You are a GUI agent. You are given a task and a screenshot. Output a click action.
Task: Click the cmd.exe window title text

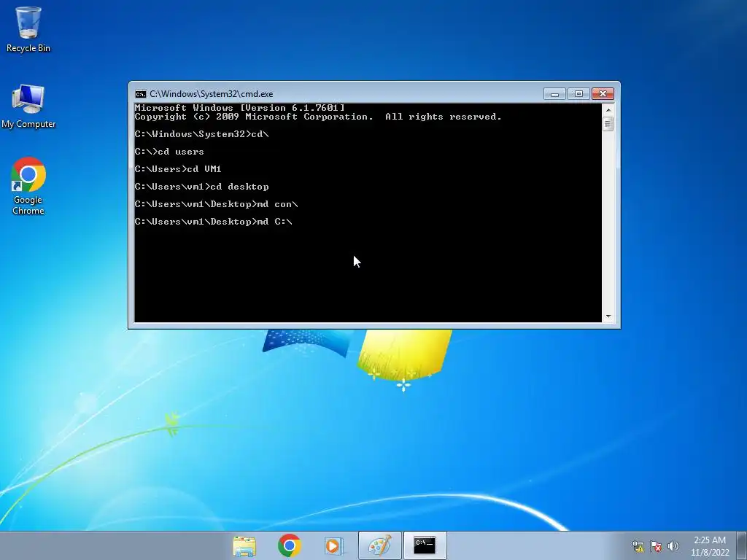point(212,94)
